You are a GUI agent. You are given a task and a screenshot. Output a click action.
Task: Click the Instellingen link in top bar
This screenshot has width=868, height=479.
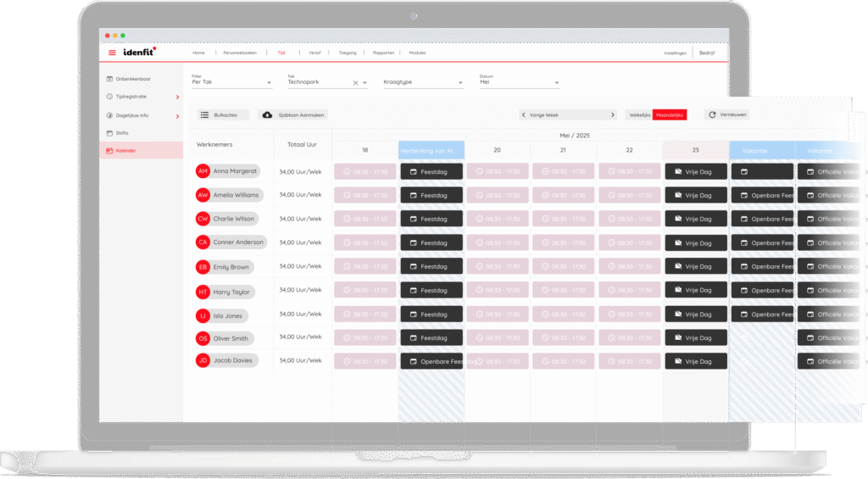pyautogui.click(x=675, y=53)
